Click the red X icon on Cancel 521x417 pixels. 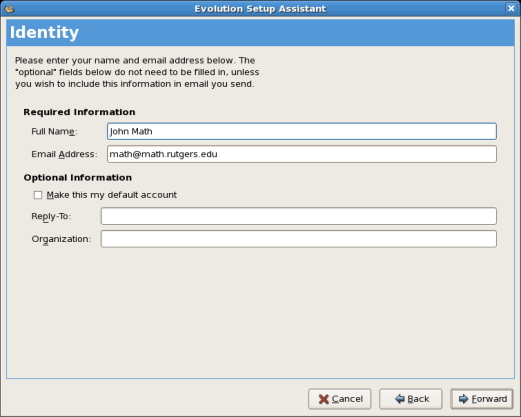323,399
